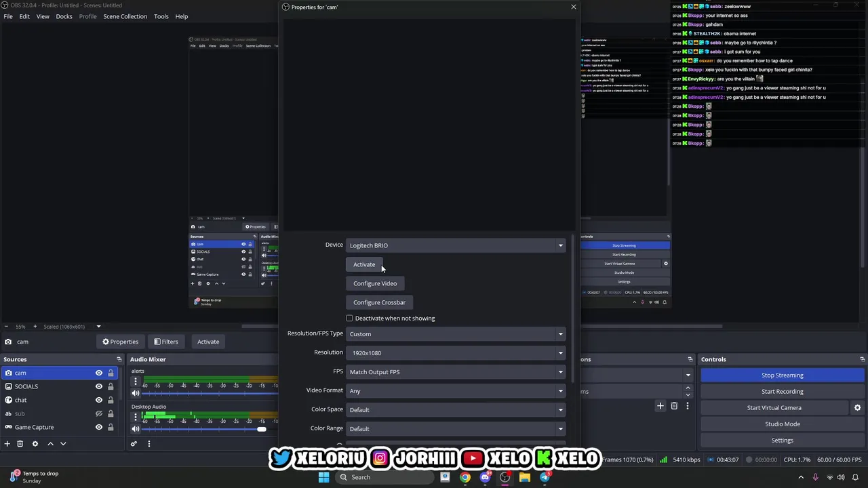This screenshot has width=868, height=488.
Task: Pop out the Controls dock icon
Action: pos(862,359)
